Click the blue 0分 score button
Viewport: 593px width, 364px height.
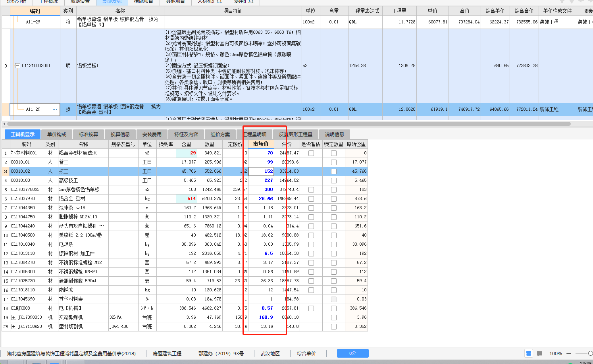pyautogui.click(x=353, y=353)
